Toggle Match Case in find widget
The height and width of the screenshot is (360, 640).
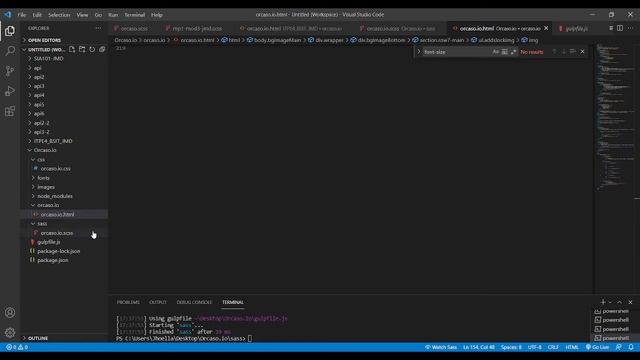(x=496, y=52)
